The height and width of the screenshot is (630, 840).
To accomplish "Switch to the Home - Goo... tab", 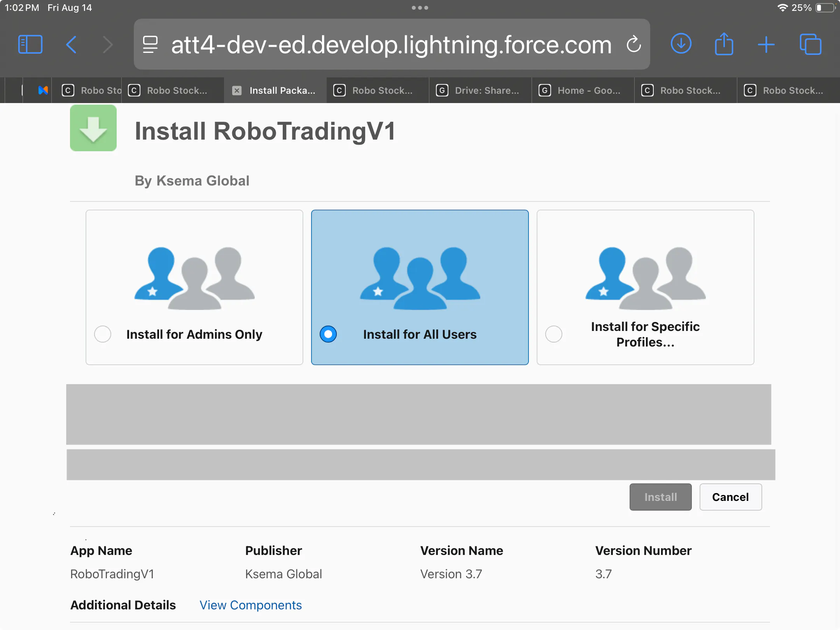I will click(583, 91).
